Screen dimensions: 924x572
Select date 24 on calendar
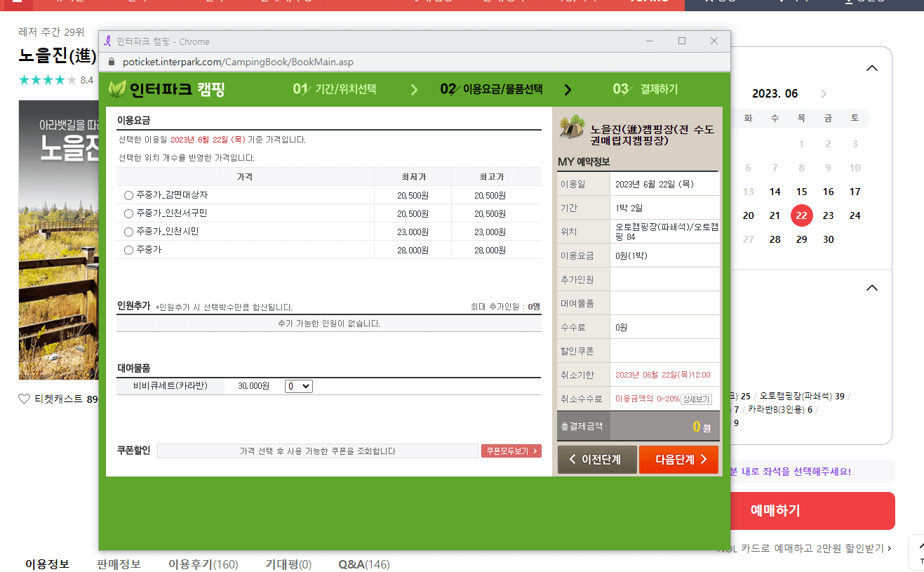(x=855, y=215)
